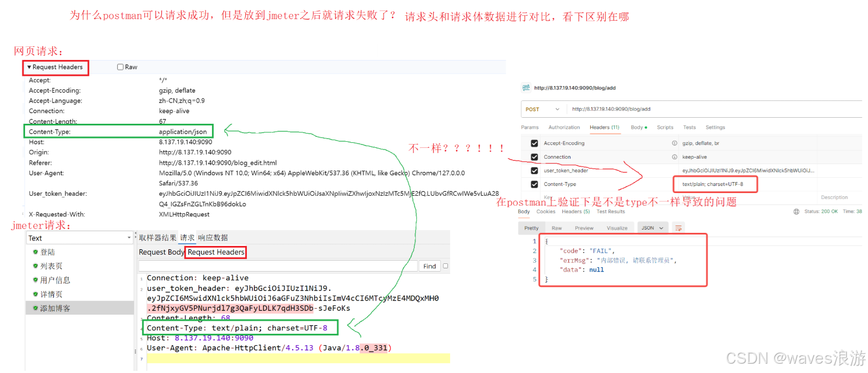Open the Text renderer dropdown in JMeter
The width and height of the screenshot is (868, 373).
tap(80, 238)
